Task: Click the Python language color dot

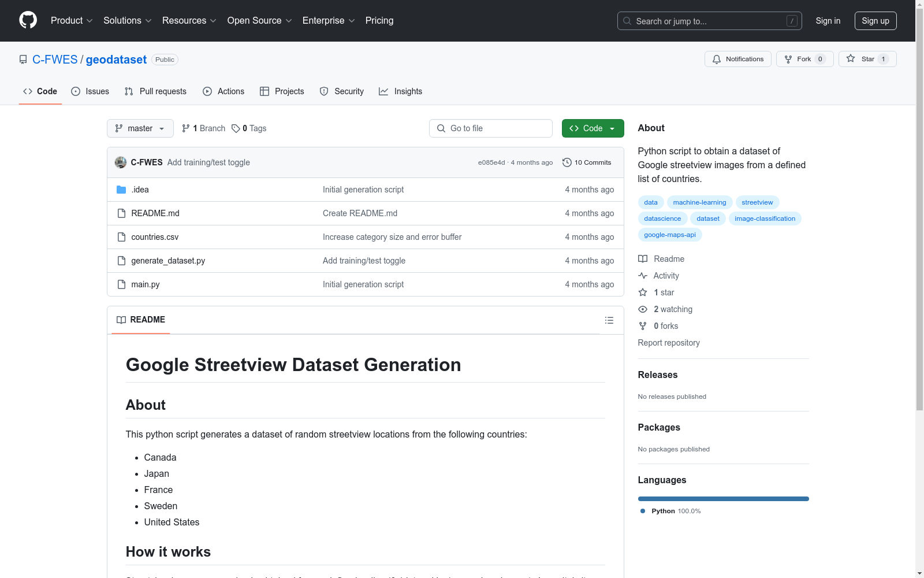Action: [x=643, y=511]
